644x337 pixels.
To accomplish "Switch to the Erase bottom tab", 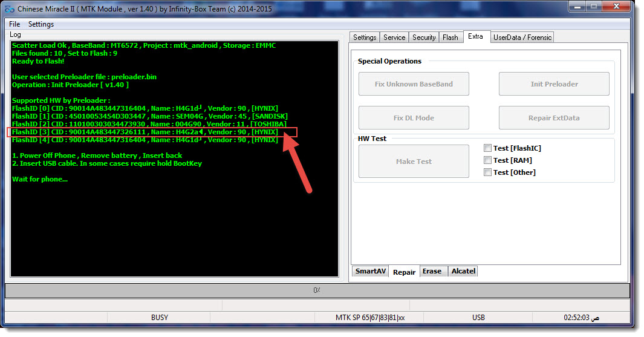I will pos(432,271).
